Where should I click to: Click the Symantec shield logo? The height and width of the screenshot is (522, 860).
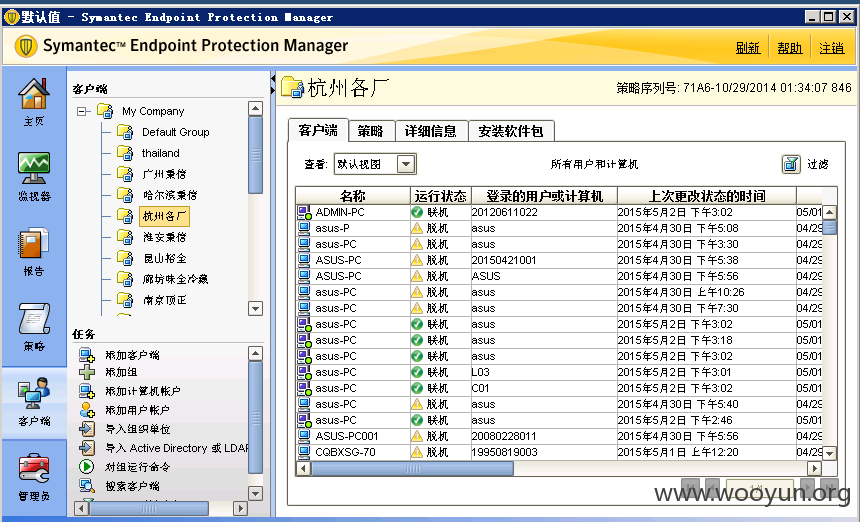point(25,46)
